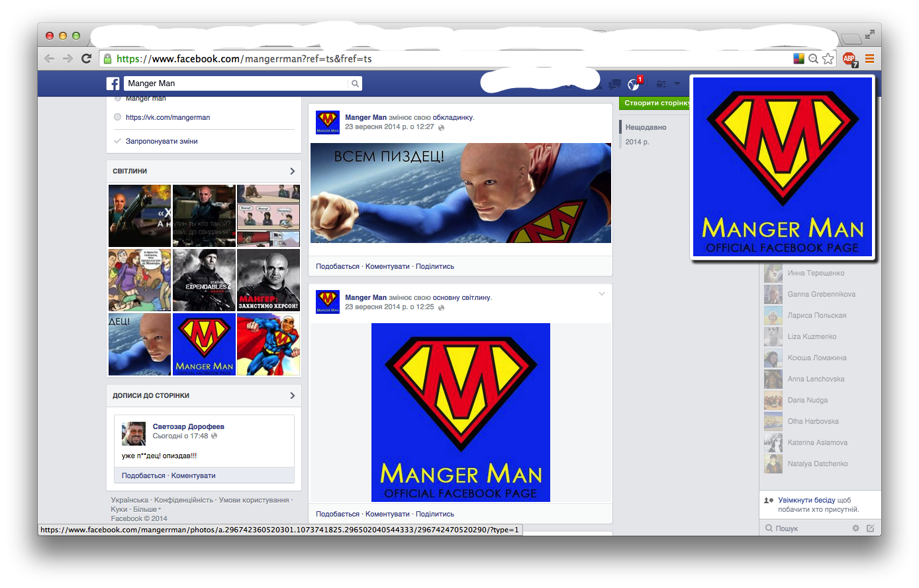Click Коментувати under the profile picture post
Image resolution: width=919 pixels, height=588 pixels.
coord(387,514)
